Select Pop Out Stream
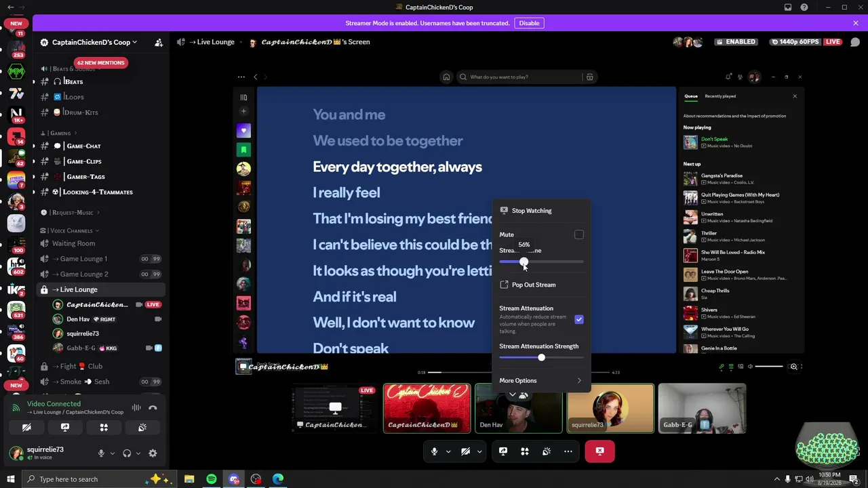The width and height of the screenshot is (868, 488). pyautogui.click(x=541, y=285)
